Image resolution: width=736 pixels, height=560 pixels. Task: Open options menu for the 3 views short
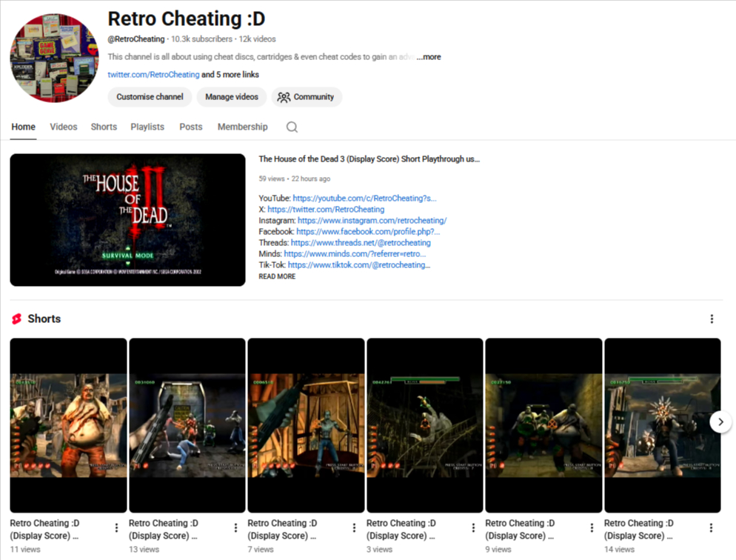[x=473, y=527]
